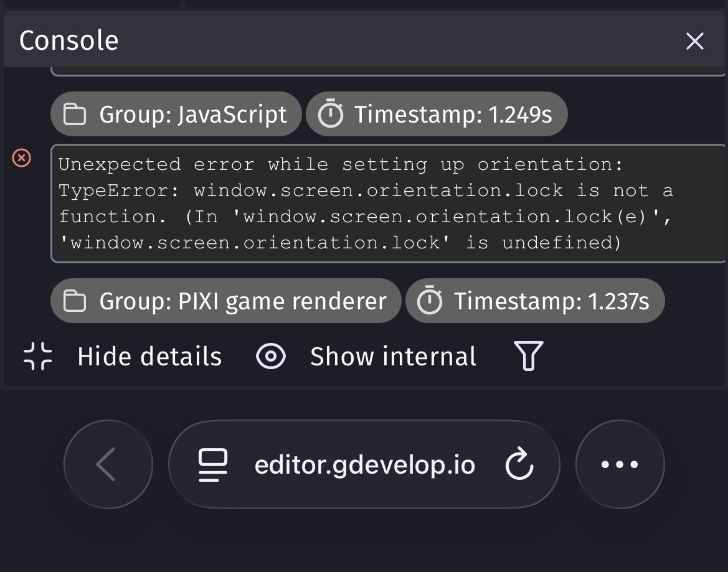Click the collapse icon next to Hide details
The image size is (728, 572).
(x=37, y=356)
